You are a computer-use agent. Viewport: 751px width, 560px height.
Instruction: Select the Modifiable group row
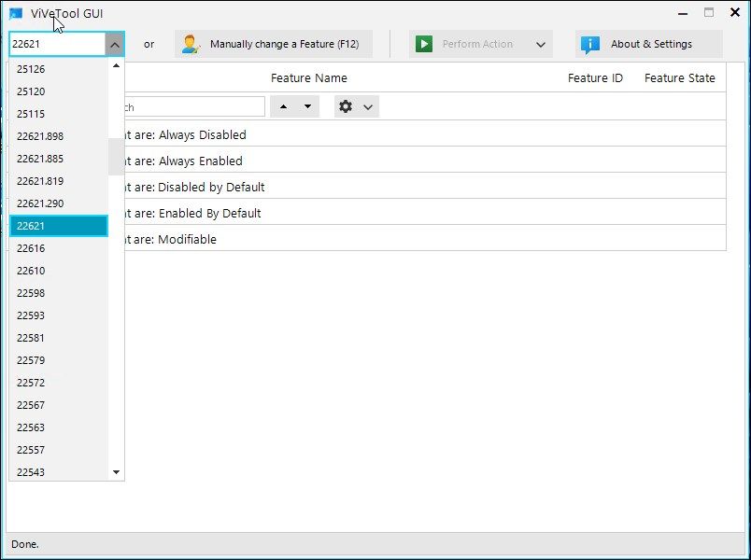pos(280,239)
